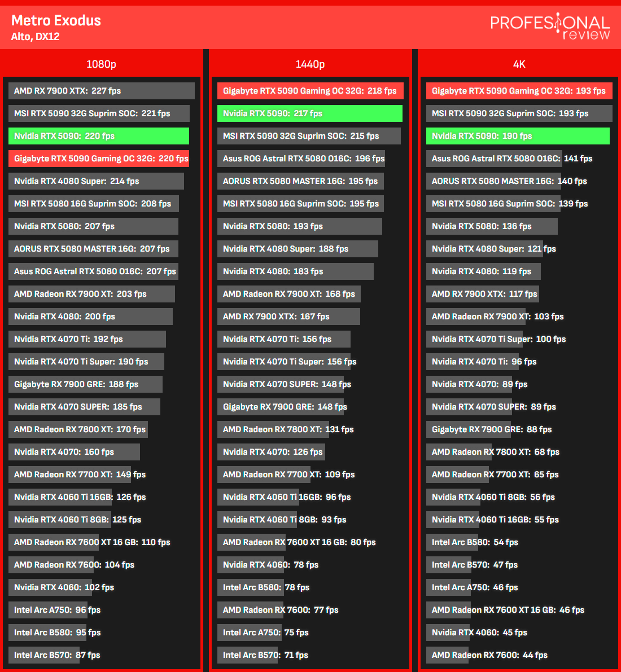The height and width of the screenshot is (672, 621).
Task: Click Nvidia RTX 4060 45 fps bar
Action: pyautogui.click(x=448, y=633)
